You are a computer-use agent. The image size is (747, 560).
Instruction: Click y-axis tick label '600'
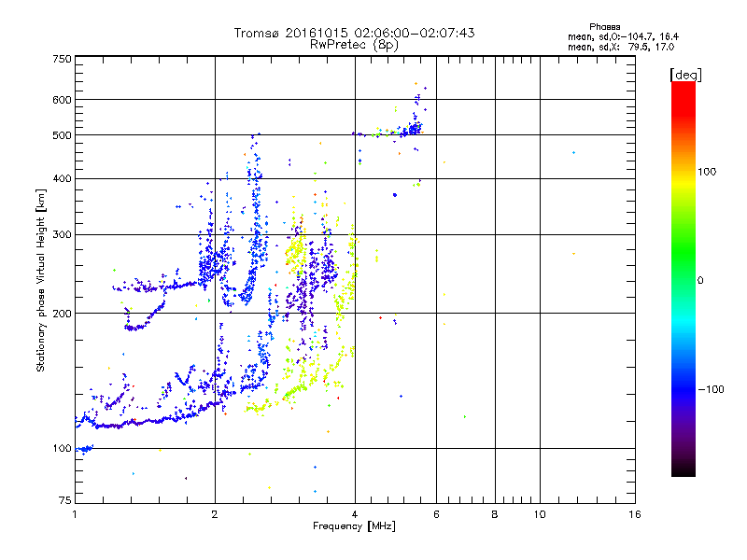pos(63,100)
